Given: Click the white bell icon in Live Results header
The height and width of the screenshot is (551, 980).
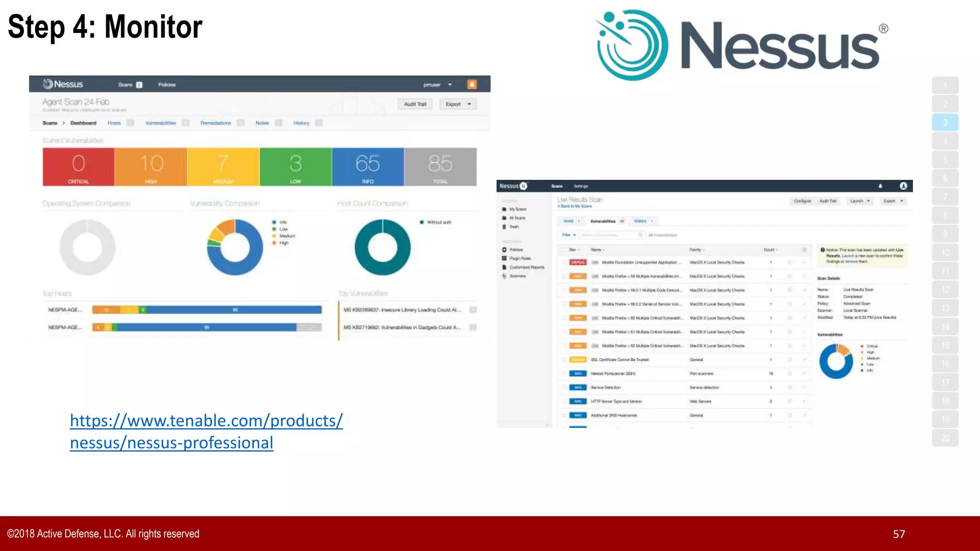Looking at the screenshot, I should [880, 186].
